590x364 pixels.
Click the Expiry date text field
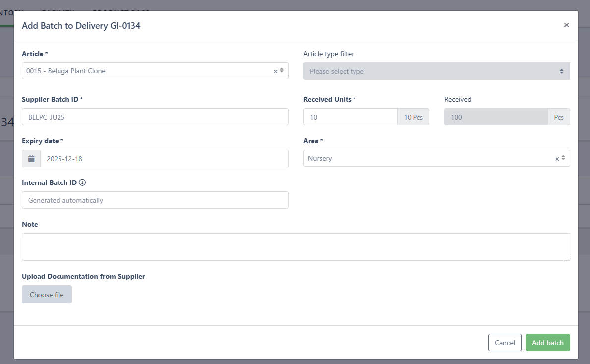164,159
